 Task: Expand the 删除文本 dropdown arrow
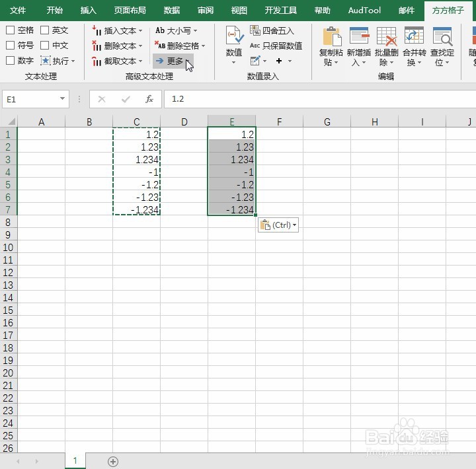[140, 46]
